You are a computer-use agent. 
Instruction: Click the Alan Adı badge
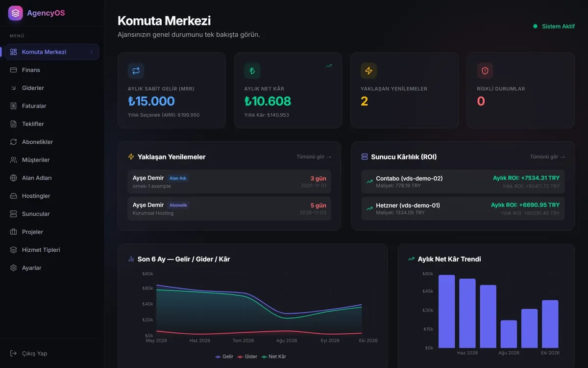(177, 178)
